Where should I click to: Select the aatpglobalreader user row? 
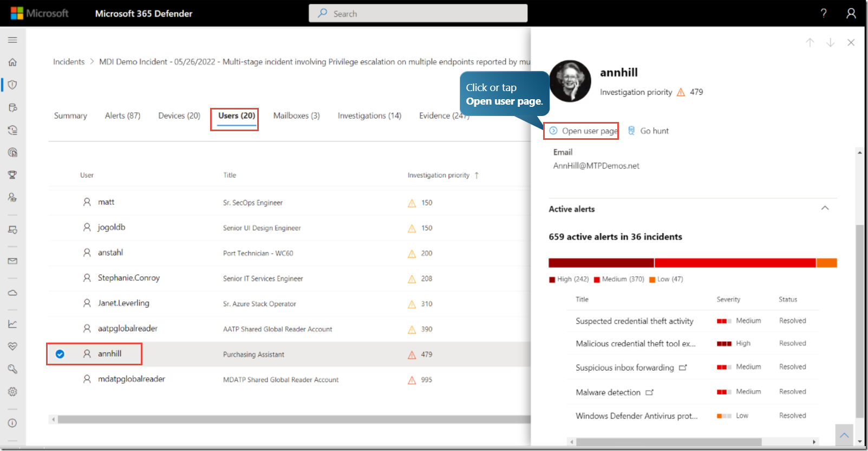coord(290,329)
